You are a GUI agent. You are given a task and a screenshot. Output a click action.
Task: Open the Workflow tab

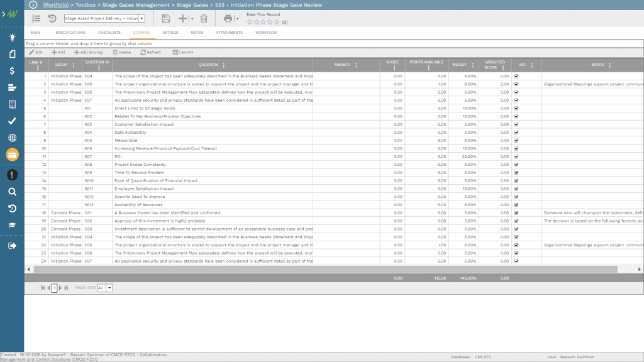(x=265, y=33)
